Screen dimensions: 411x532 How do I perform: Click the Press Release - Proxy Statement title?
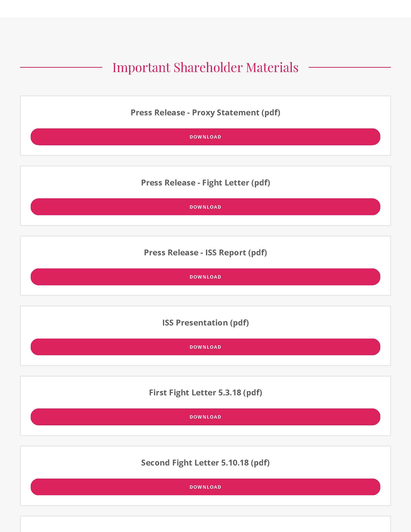pyautogui.click(x=205, y=112)
